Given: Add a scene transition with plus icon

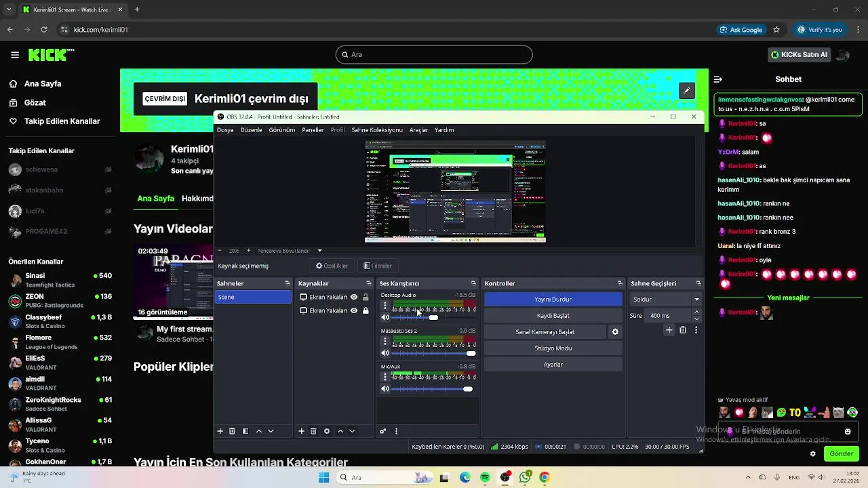Looking at the screenshot, I should [x=669, y=330].
